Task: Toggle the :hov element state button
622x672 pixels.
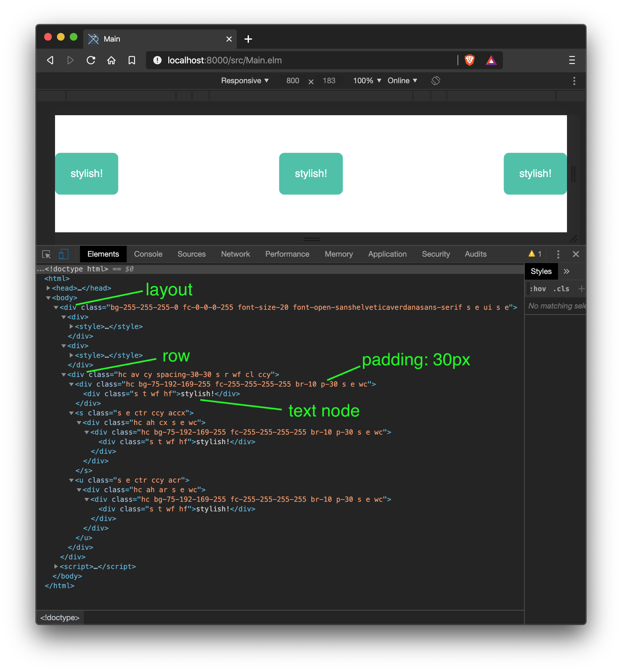Action: (538, 289)
